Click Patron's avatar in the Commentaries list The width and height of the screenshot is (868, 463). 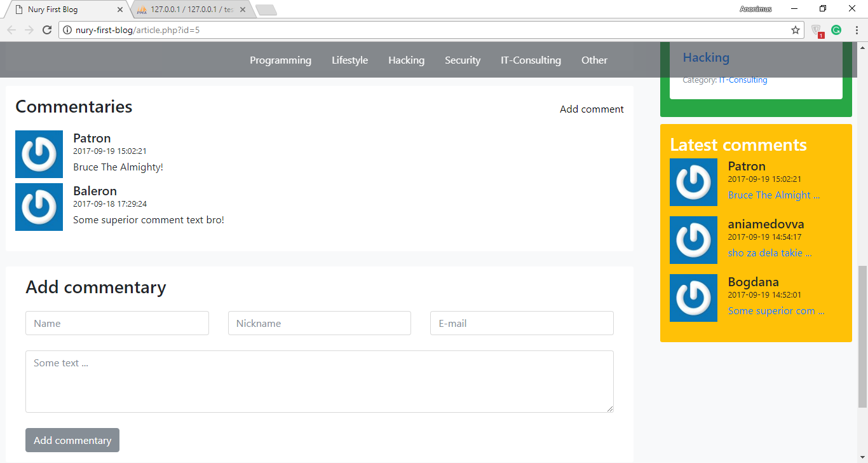pyautogui.click(x=39, y=154)
